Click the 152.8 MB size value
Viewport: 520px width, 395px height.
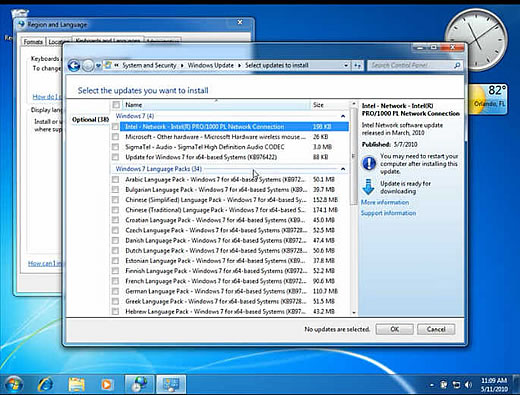pos(325,200)
